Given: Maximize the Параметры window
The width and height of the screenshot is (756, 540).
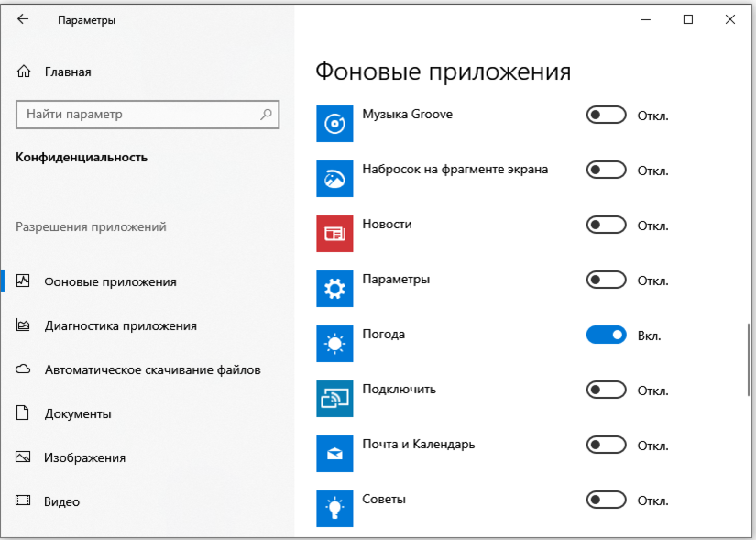Looking at the screenshot, I should coord(688,19).
